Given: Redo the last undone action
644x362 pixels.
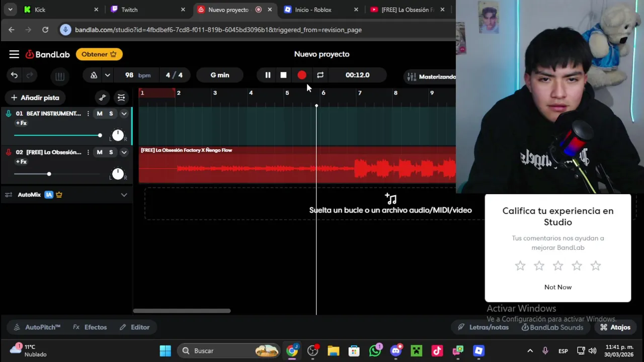Looking at the screenshot, I should (x=30, y=75).
